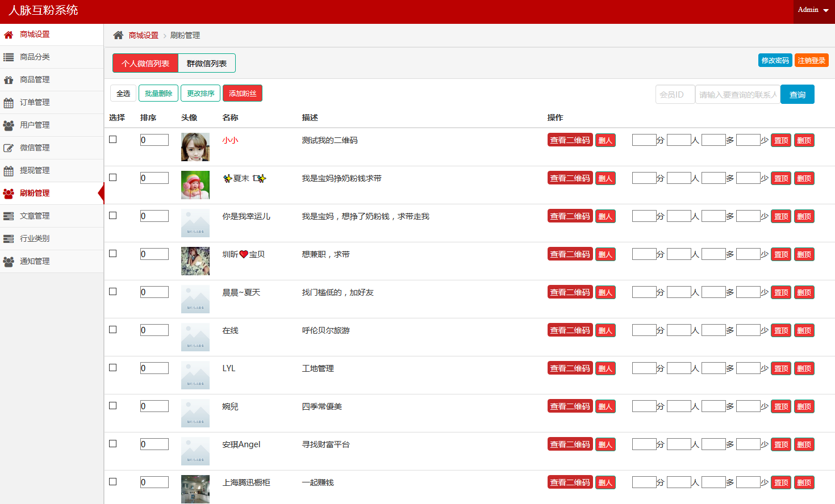
Task: Click the 会员ID input field
Action: [x=675, y=95]
